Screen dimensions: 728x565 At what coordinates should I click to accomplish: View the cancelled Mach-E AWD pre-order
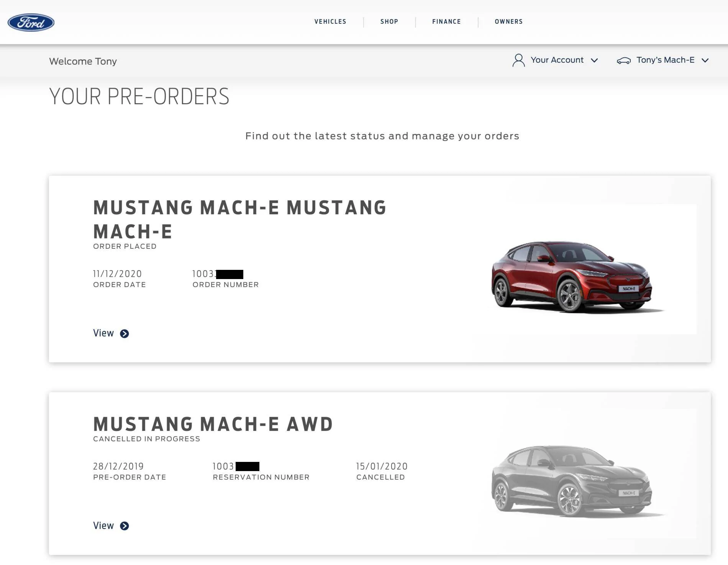103,526
